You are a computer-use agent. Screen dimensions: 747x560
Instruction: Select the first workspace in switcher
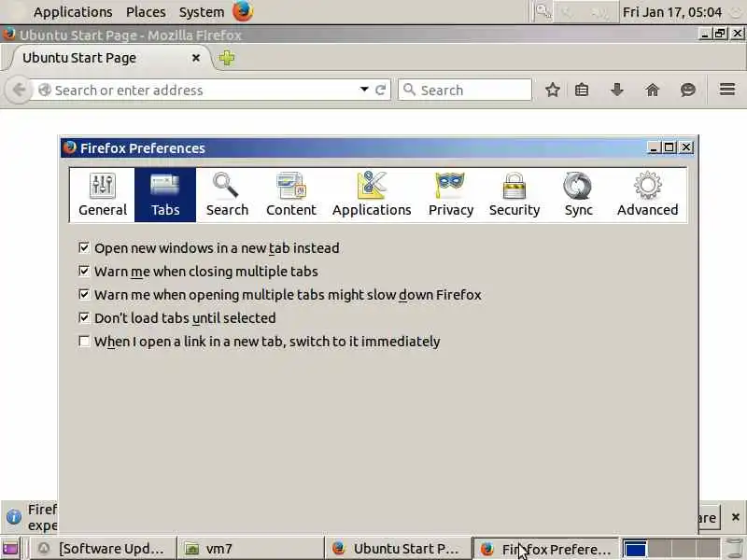point(635,549)
